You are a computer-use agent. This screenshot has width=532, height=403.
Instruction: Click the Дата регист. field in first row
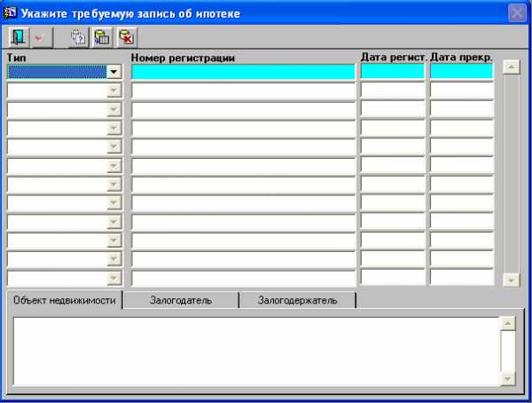393,72
